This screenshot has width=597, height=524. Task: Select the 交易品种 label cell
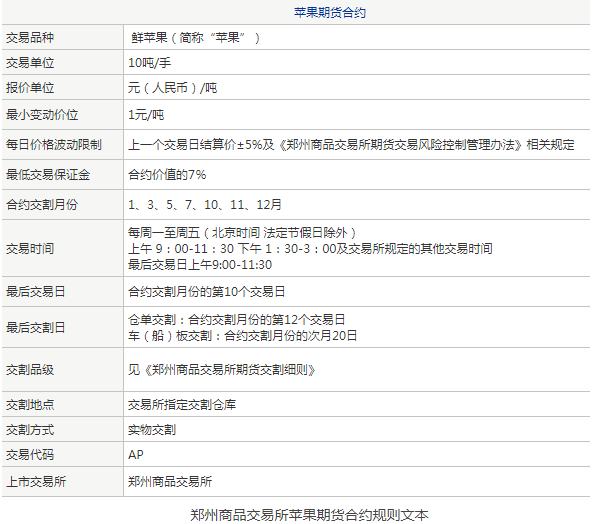point(30,38)
